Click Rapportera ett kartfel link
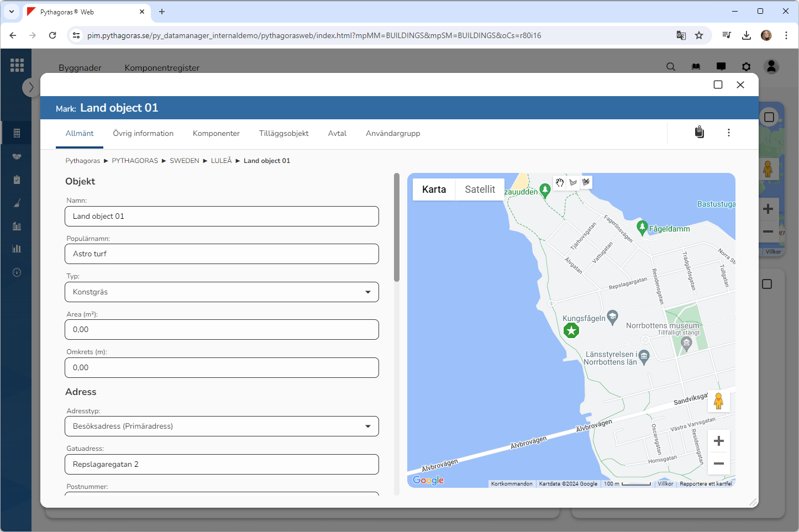 (x=705, y=484)
